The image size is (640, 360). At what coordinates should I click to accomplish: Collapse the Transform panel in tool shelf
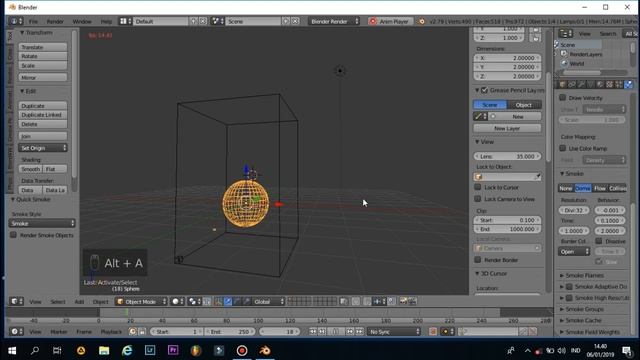pos(36,32)
